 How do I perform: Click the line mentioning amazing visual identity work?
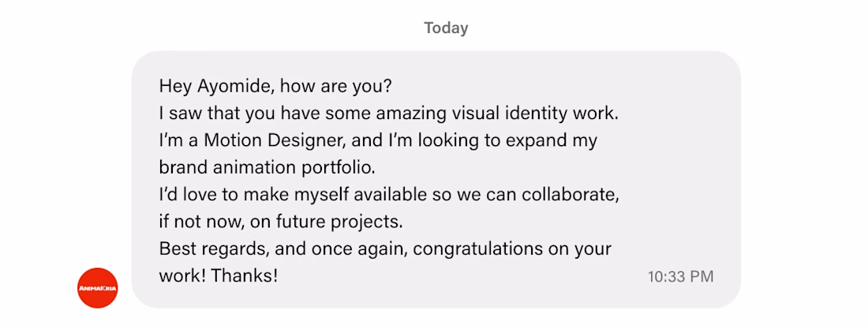point(388,113)
